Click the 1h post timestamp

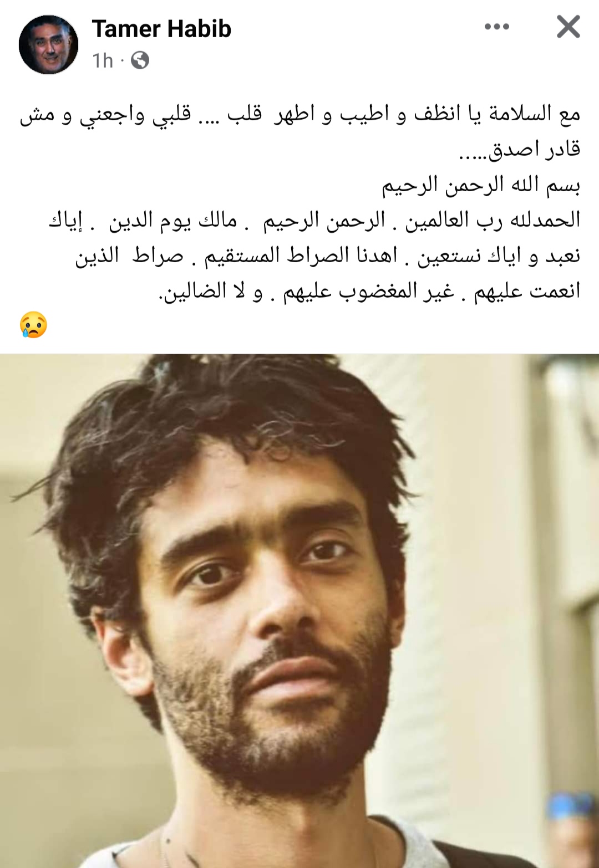[103, 60]
